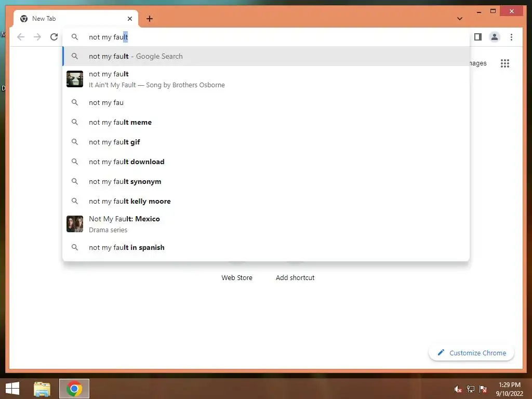This screenshot has height=399, width=532.
Task: Click the browser back arrow
Action: pos(21,37)
